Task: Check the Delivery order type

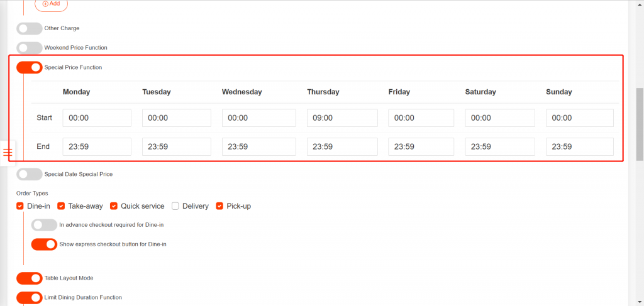Action: coord(175,206)
